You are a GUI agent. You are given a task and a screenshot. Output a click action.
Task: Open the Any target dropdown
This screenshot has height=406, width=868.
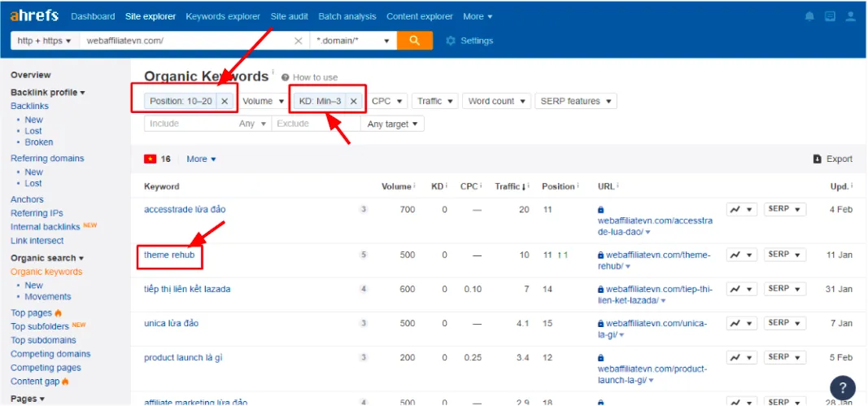(x=393, y=124)
